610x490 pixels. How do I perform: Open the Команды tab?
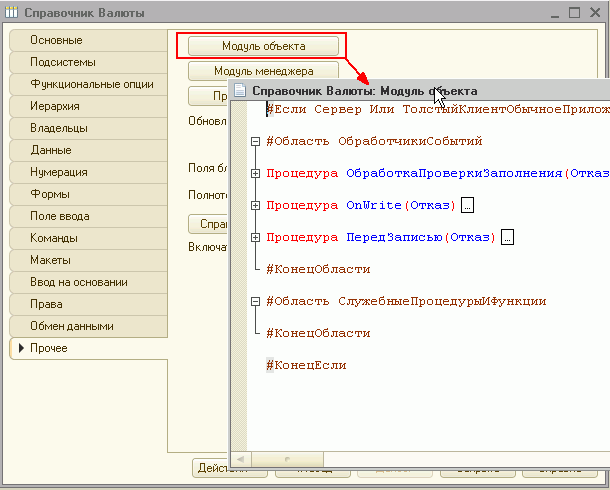pos(89,238)
